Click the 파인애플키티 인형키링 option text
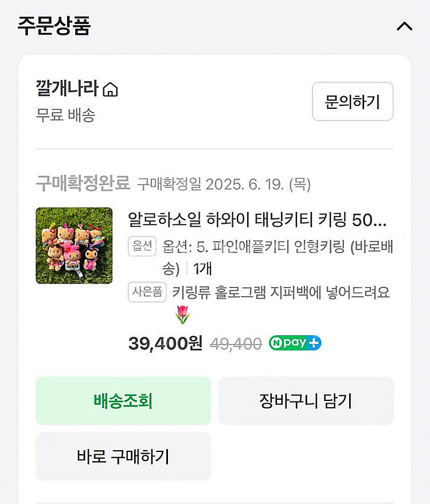This screenshot has height=504, width=430. click(x=277, y=247)
